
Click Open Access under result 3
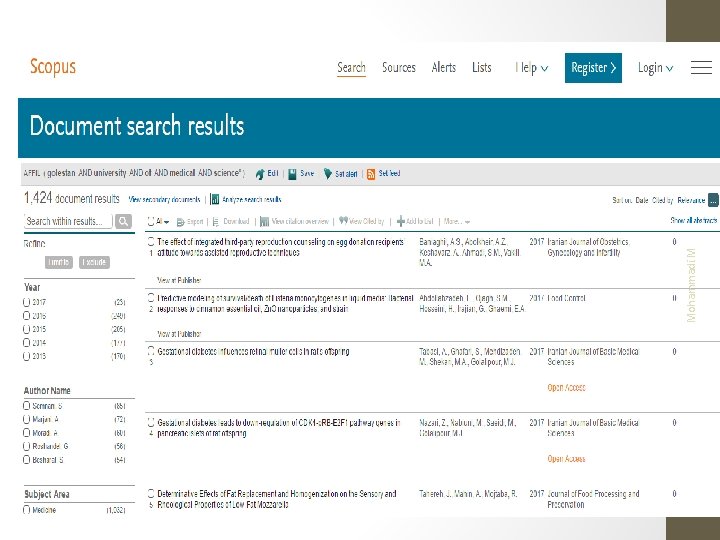[x=566, y=388]
